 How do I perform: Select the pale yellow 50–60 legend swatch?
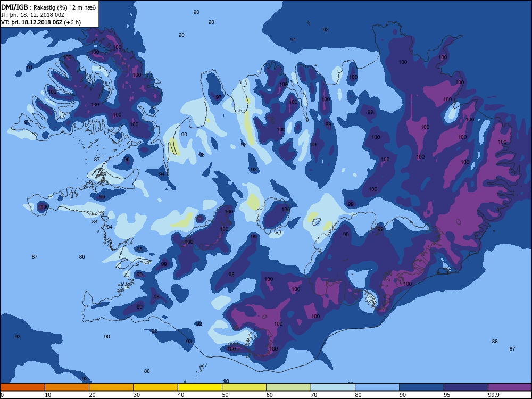[244, 387]
